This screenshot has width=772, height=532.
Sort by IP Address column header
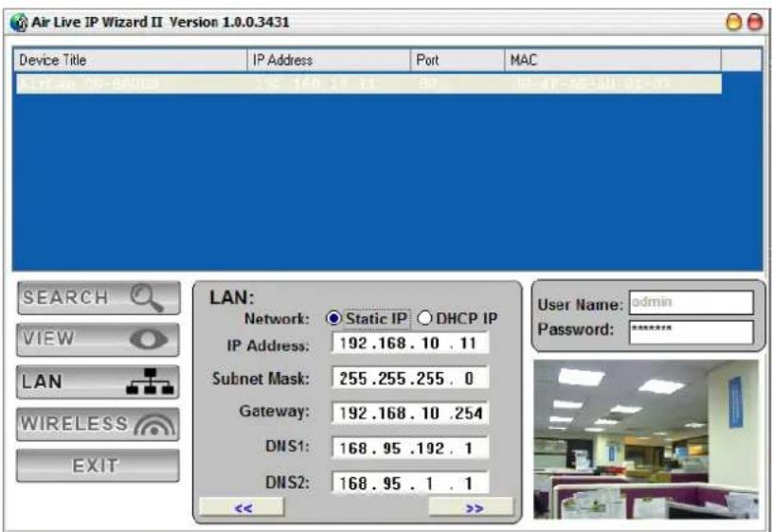tap(329, 60)
